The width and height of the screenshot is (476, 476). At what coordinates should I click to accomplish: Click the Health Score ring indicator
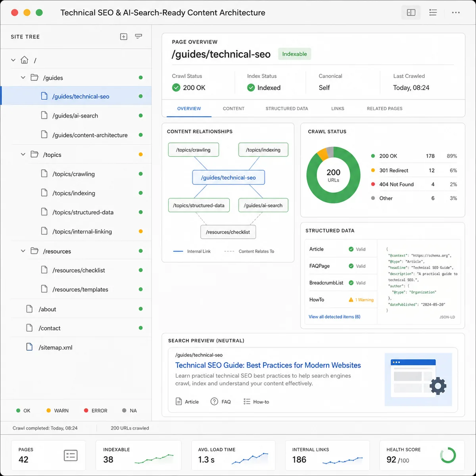(448, 455)
